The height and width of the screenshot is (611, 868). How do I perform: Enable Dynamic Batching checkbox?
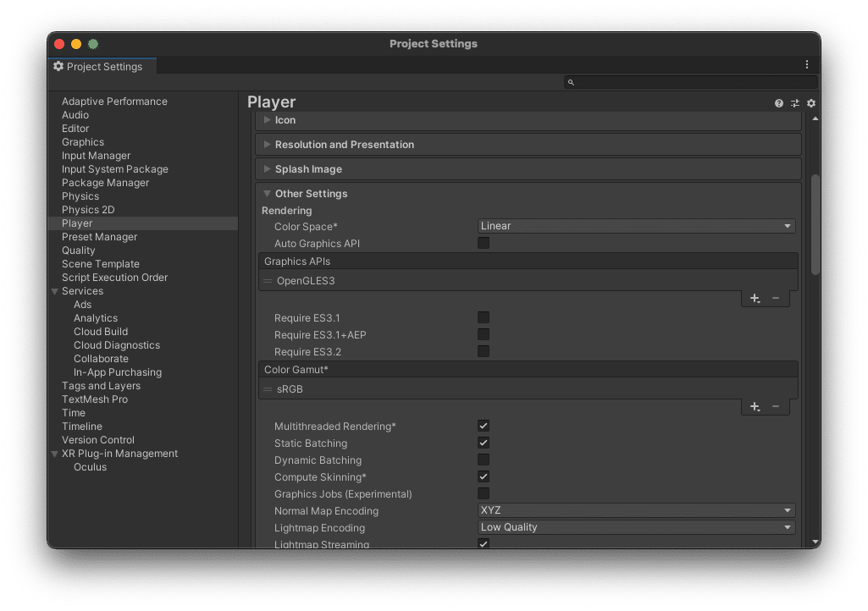tap(484, 460)
